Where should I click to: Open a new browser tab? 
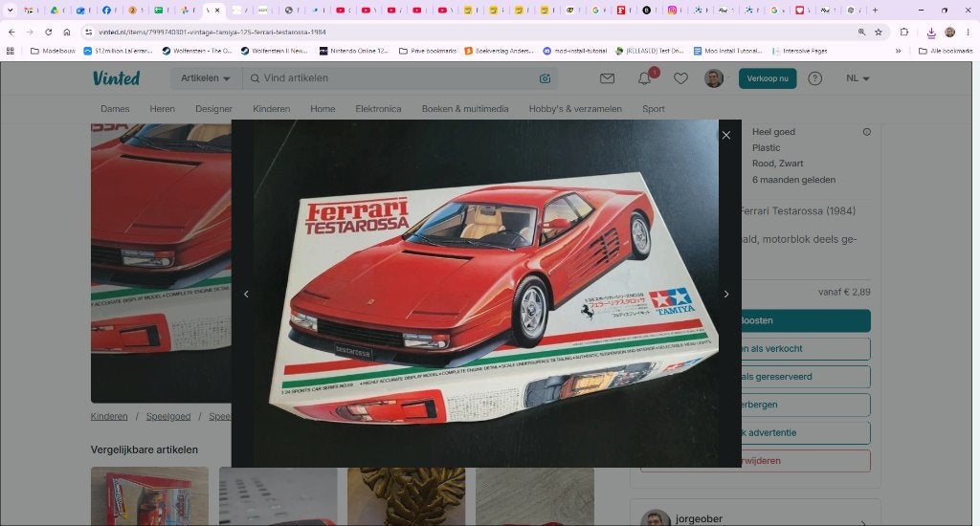[x=875, y=10]
